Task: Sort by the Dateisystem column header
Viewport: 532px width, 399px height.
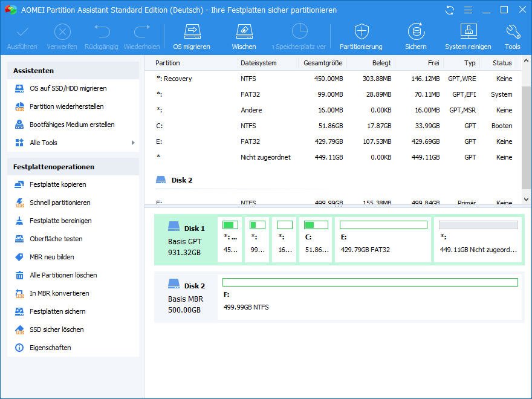Action: coord(259,63)
